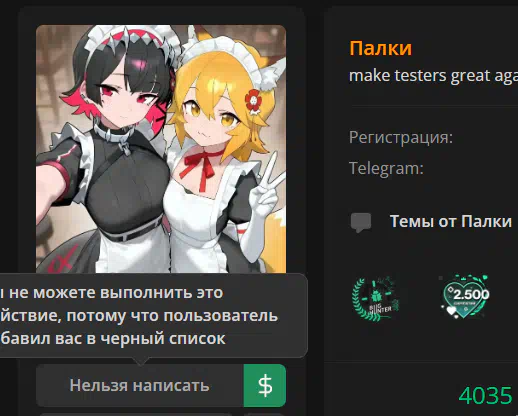Click the disabled Нельзя написать button
Screen dimensions: 518x416
click(x=140, y=385)
